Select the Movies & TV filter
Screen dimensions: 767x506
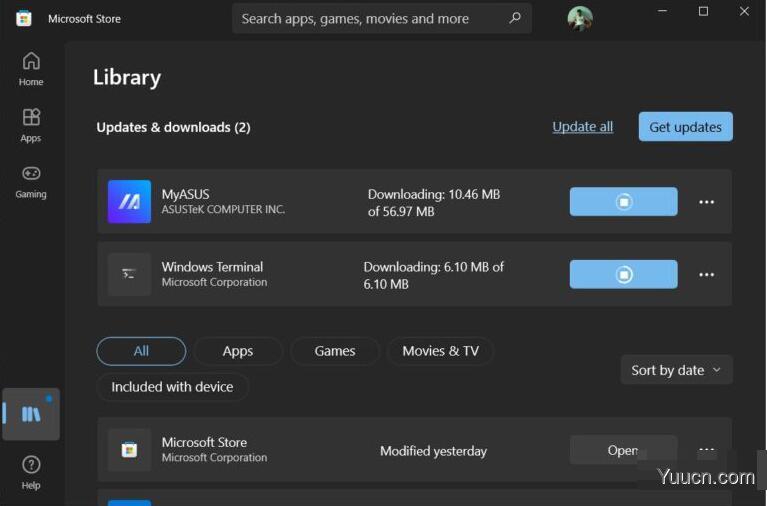pos(440,351)
